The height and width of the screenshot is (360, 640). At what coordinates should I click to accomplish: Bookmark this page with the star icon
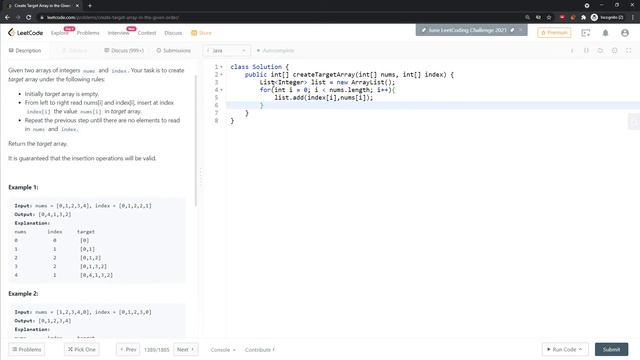pyautogui.click(x=549, y=17)
